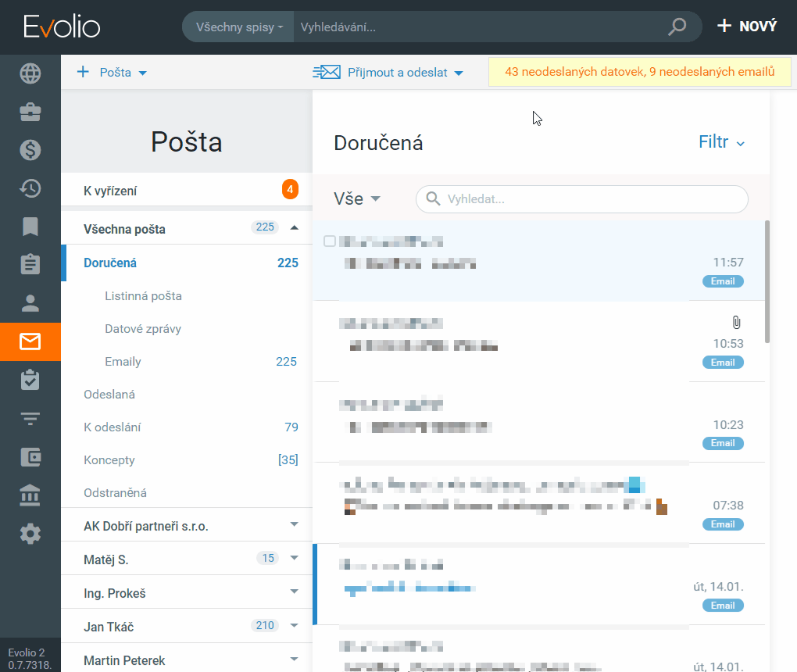The height and width of the screenshot is (672, 797).
Task: Open the briefcase section in the sidebar
Action: (30, 113)
